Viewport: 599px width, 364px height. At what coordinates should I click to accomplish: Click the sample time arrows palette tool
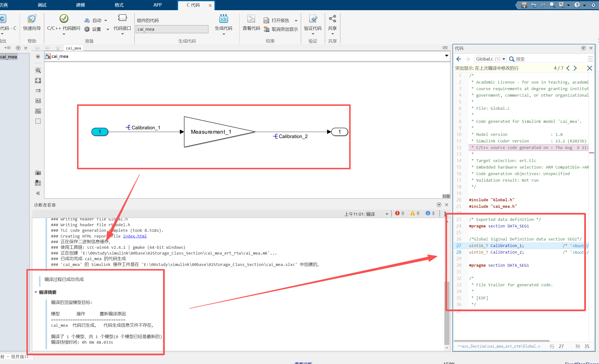tap(38, 91)
